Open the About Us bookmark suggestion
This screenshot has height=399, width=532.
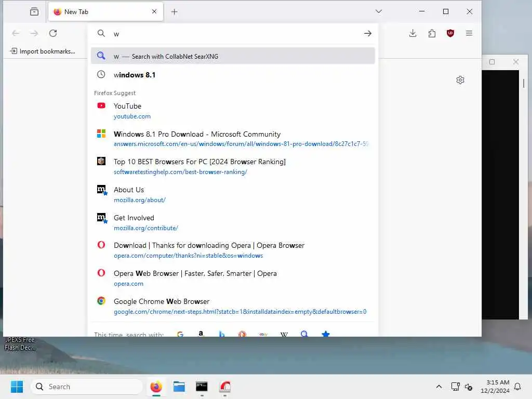(x=233, y=194)
